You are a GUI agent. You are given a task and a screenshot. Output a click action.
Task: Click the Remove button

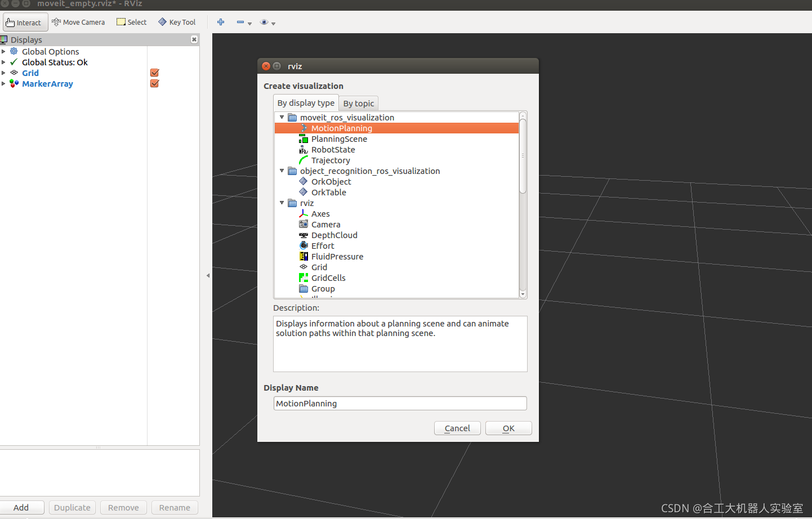[x=123, y=507]
